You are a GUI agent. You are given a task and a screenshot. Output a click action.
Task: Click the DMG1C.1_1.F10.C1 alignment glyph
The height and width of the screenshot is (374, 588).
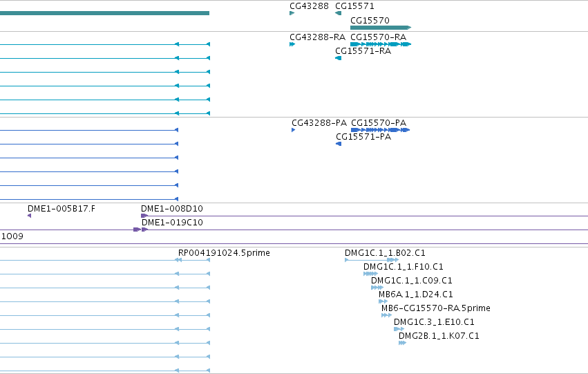coord(370,274)
